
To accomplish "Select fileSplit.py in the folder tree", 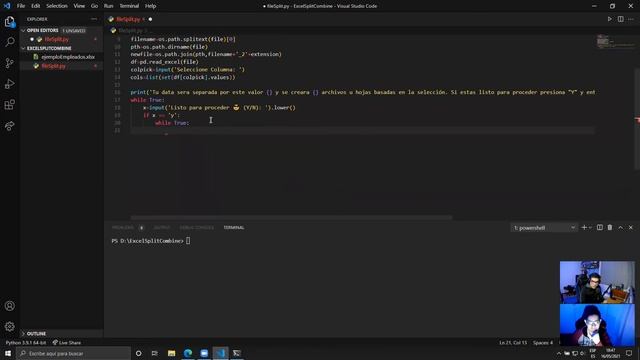I will tap(53, 66).
